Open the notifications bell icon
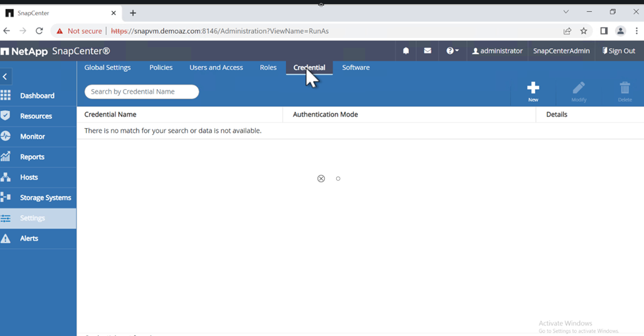 (406, 51)
